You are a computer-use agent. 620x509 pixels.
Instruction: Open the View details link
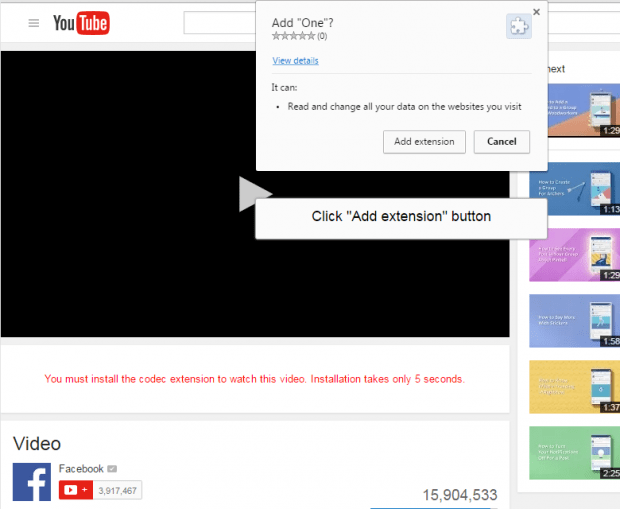295,61
